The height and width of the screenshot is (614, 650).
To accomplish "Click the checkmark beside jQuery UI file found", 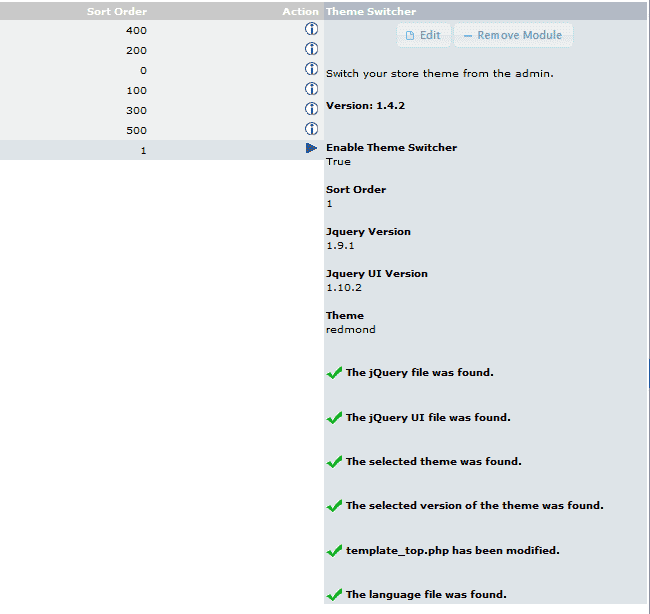I will coord(334,417).
